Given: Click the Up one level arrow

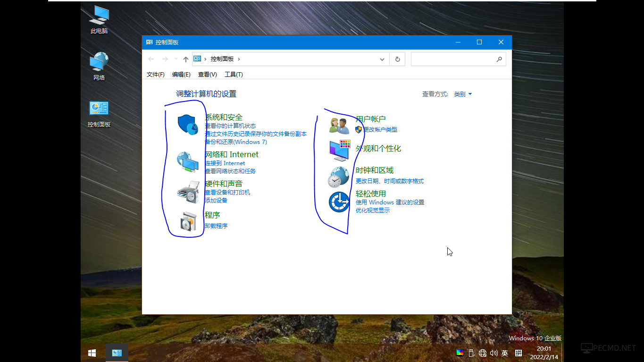Looking at the screenshot, I should click(x=185, y=59).
